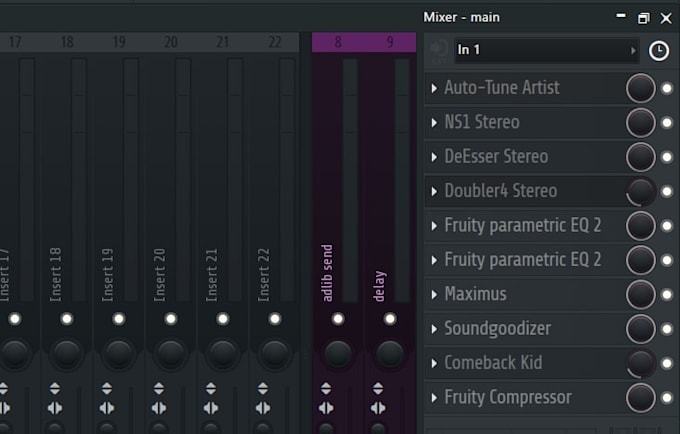Expand NS1 Stereo slot menu arrow

coord(434,123)
